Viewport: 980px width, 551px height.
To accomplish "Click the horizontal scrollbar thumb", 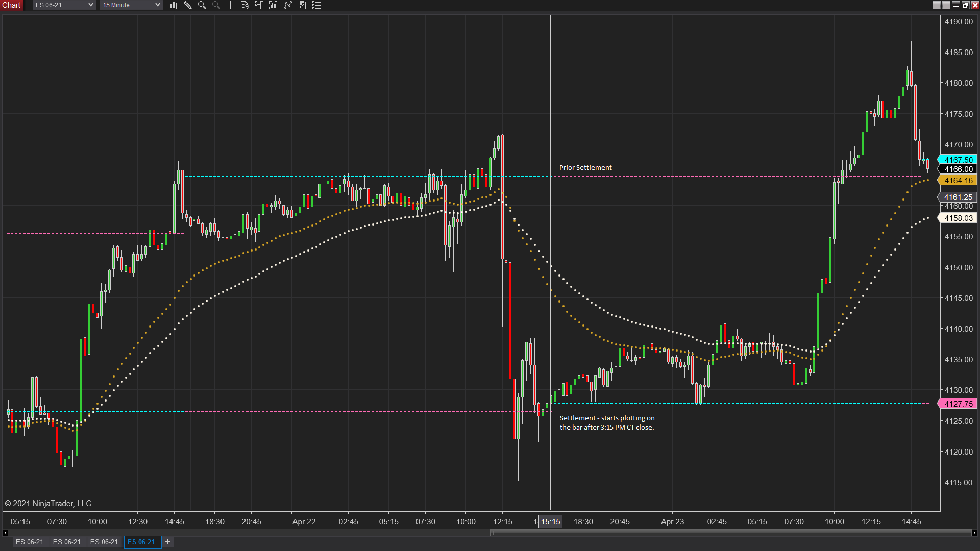I will click(730, 533).
